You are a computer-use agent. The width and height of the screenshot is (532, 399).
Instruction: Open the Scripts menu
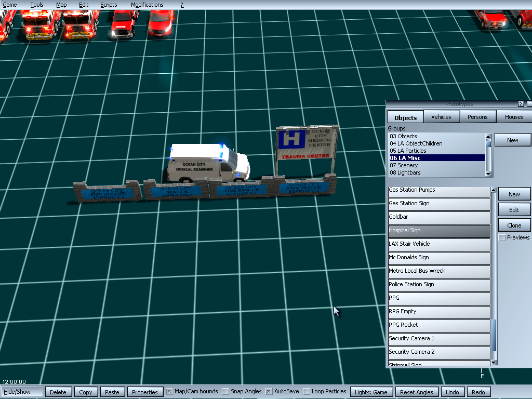109,5
